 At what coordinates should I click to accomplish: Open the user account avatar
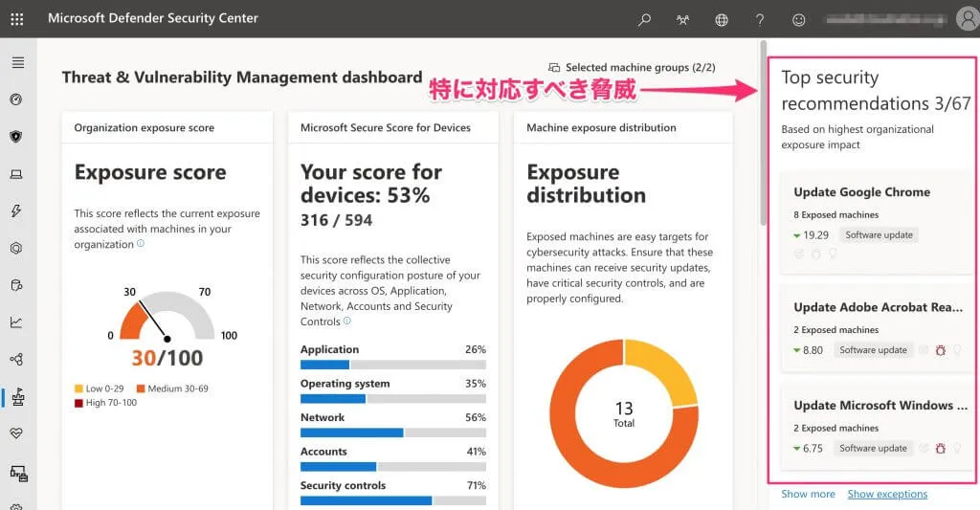click(x=968, y=19)
